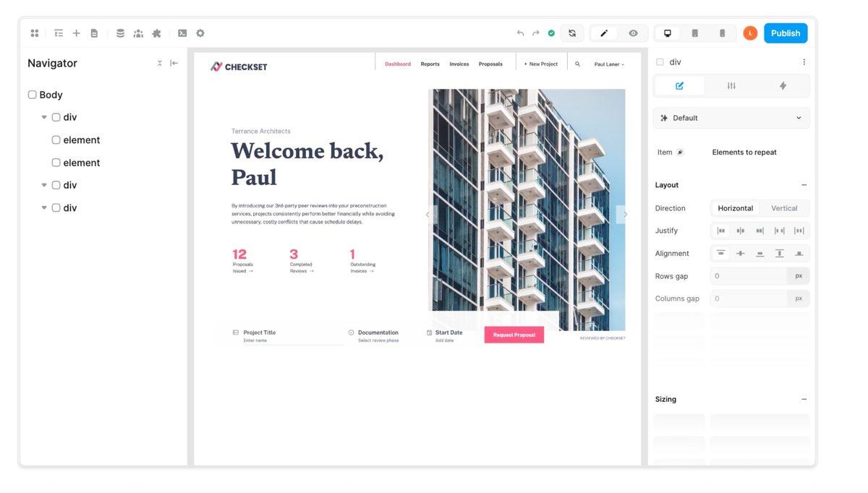Viewport: 868px width, 493px height.
Task: Click the undo arrow
Action: [520, 33]
